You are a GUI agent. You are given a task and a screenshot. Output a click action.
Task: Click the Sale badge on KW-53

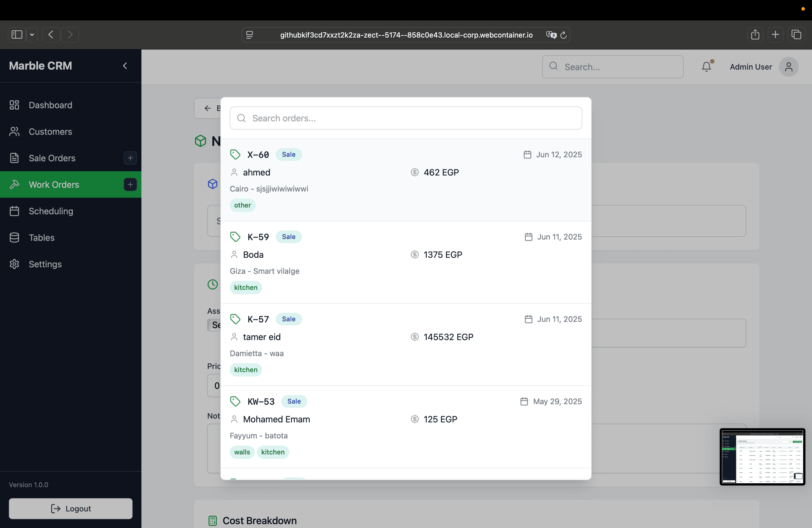(x=294, y=402)
